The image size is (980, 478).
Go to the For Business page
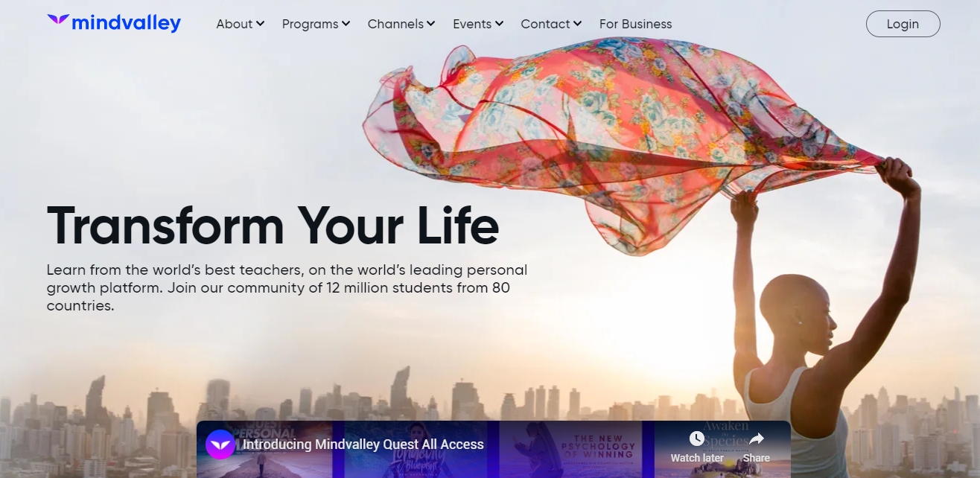tap(635, 24)
